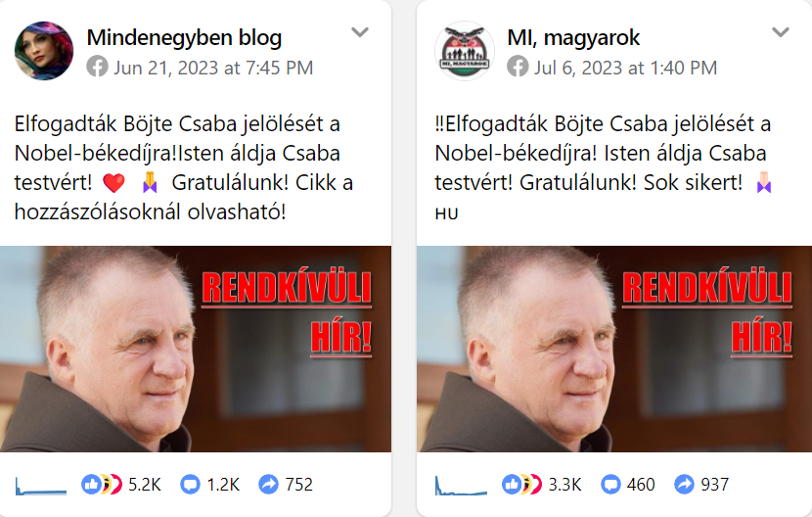Open right post image with RENDKÍVÜLI HÍR

pos(614,349)
